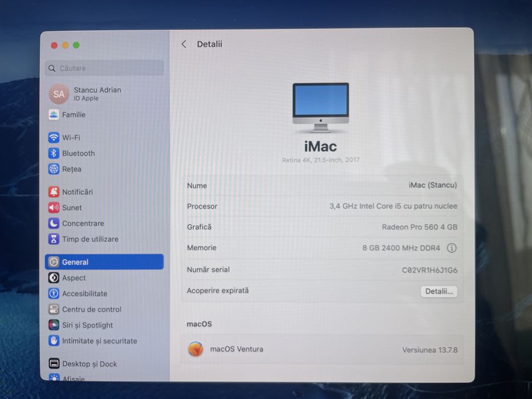The image size is (532, 399).
Task: Select the Wi-Fi label in sidebar
Action: tap(71, 137)
